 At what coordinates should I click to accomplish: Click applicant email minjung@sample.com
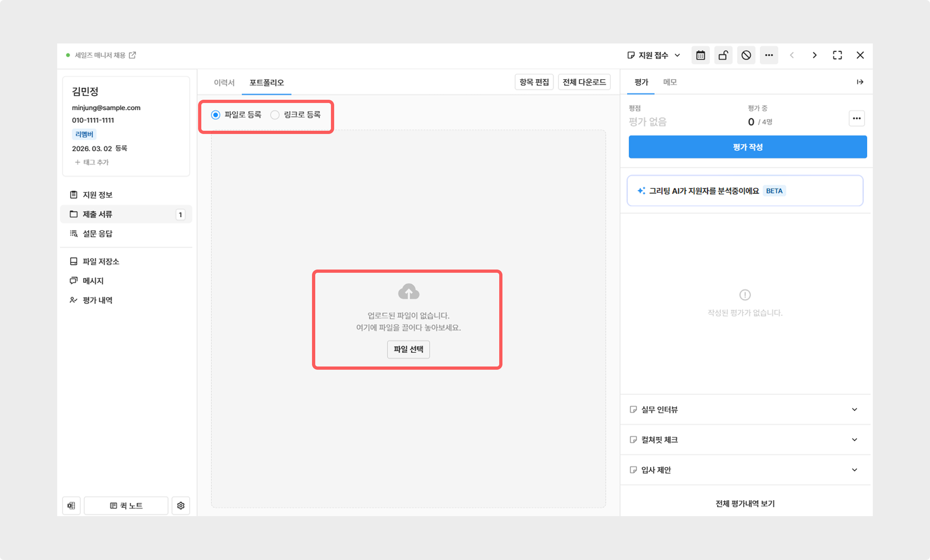(x=106, y=108)
